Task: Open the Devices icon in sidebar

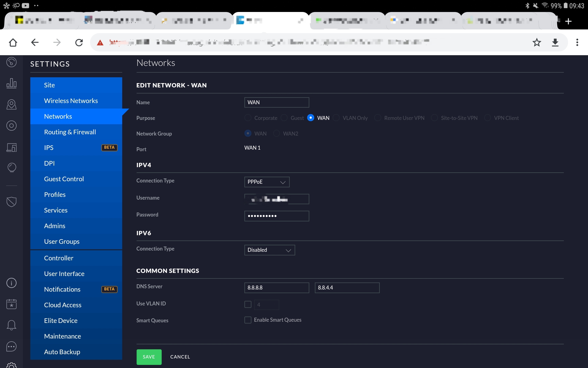Action: pyautogui.click(x=11, y=125)
